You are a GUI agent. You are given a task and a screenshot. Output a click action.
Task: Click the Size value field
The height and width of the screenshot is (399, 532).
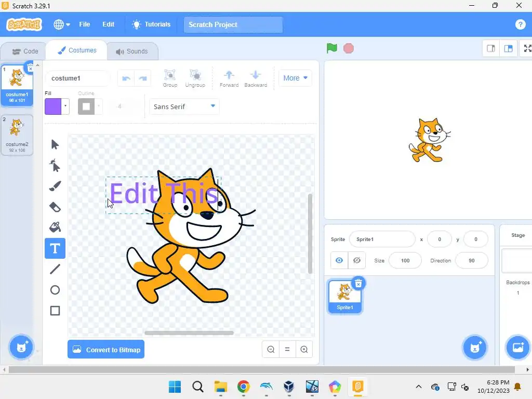tap(405, 261)
